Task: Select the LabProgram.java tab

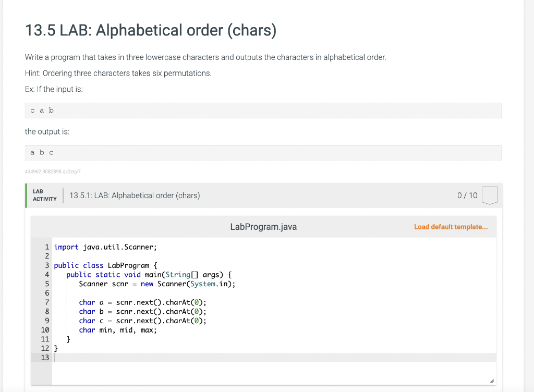Action: coord(263,226)
